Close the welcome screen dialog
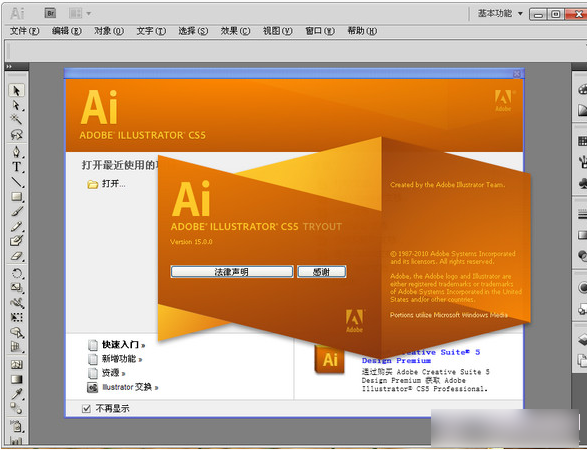Image resolution: width=587 pixels, height=450 pixels. 517,74
